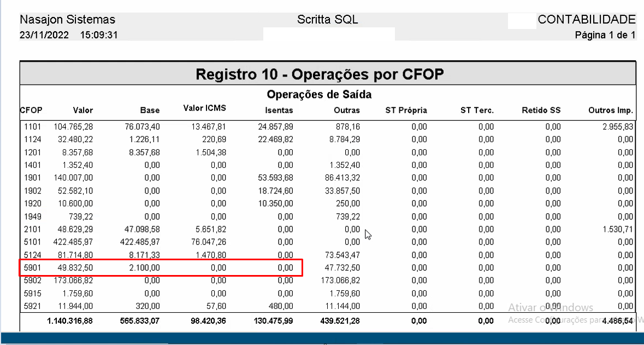Image resolution: width=644 pixels, height=345 pixels.
Task: Click the Página 1 de 1 indicator
Action: [x=605, y=35]
